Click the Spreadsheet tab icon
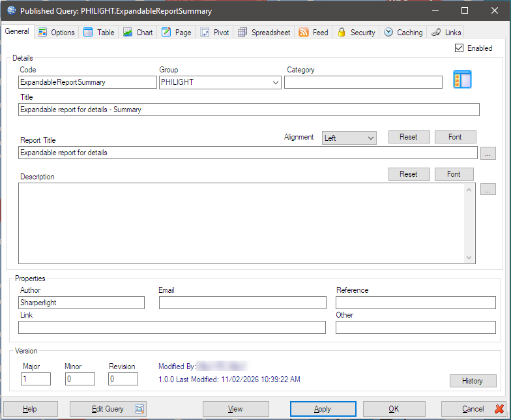The height and width of the screenshot is (420, 511). click(x=242, y=33)
